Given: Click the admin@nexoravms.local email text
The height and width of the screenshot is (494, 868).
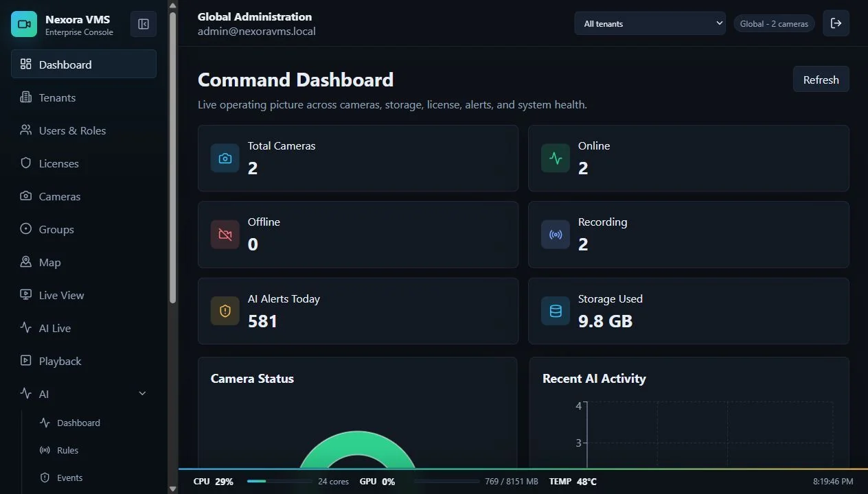Looking at the screenshot, I should click(257, 31).
